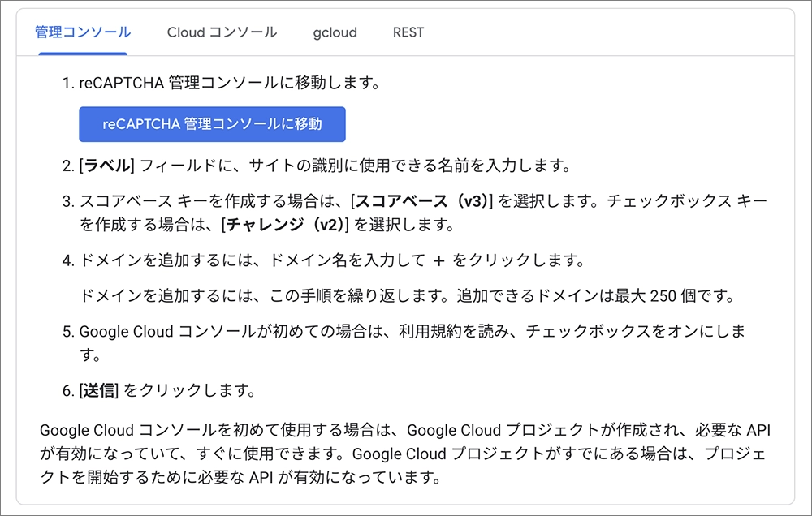Click the final paragraph about Google Cloud プロジェクト
The width and height of the screenshot is (812, 516).
point(404,453)
